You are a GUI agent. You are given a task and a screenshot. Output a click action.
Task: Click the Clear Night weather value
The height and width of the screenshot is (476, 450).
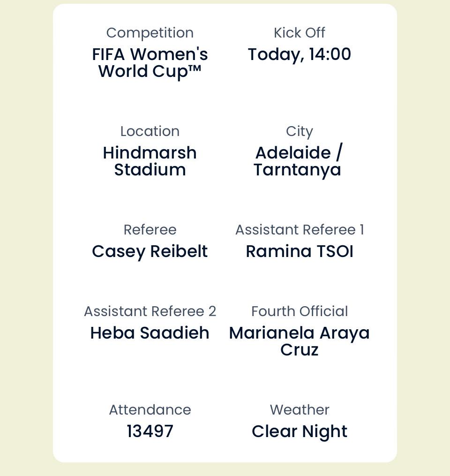(x=300, y=431)
